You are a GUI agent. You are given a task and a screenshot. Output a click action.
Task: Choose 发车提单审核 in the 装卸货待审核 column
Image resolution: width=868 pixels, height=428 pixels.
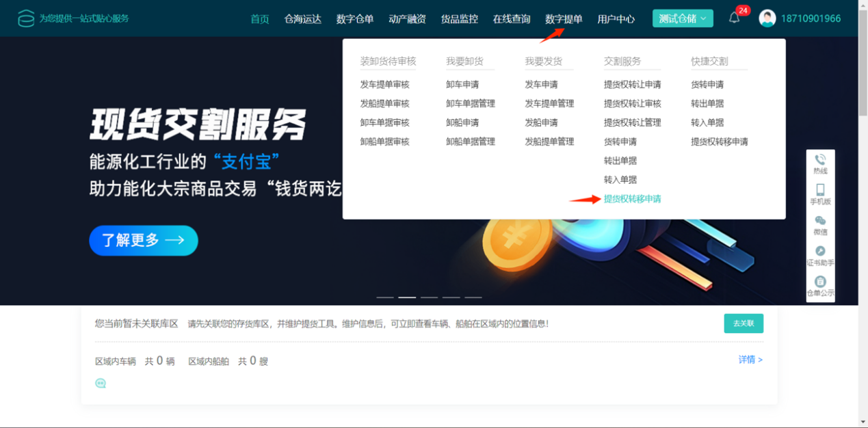tap(384, 85)
